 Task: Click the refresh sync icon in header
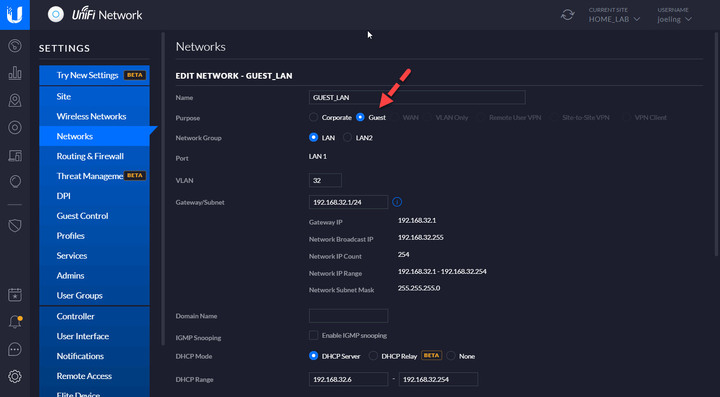[568, 15]
